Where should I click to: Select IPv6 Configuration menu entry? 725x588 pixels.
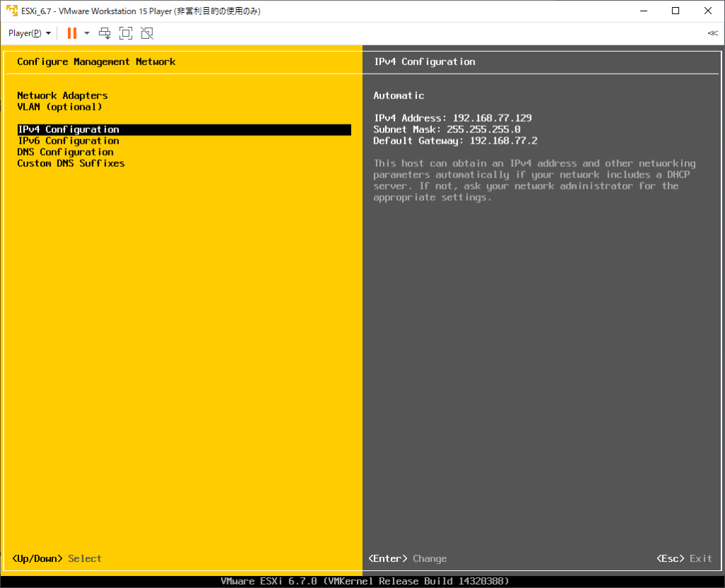(x=68, y=141)
